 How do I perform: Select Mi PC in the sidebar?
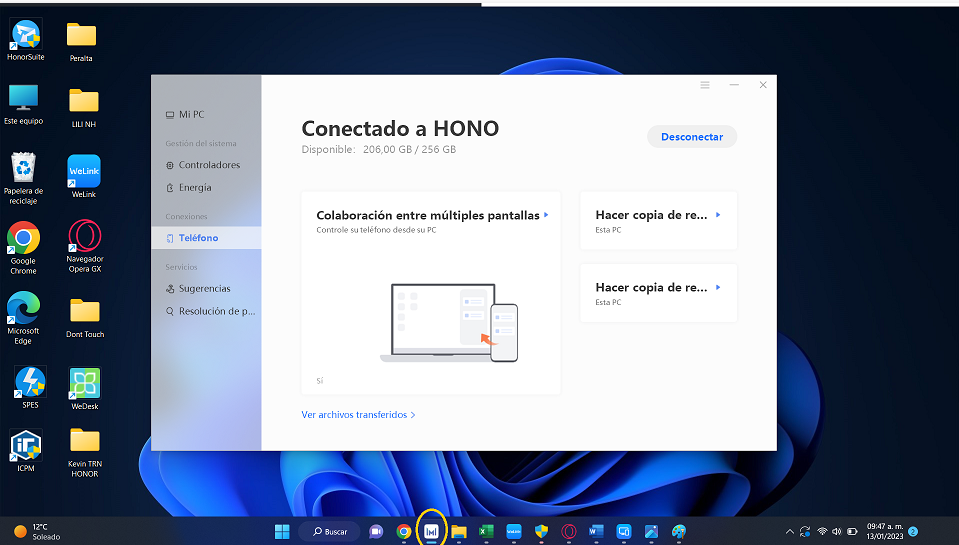coord(190,115)
